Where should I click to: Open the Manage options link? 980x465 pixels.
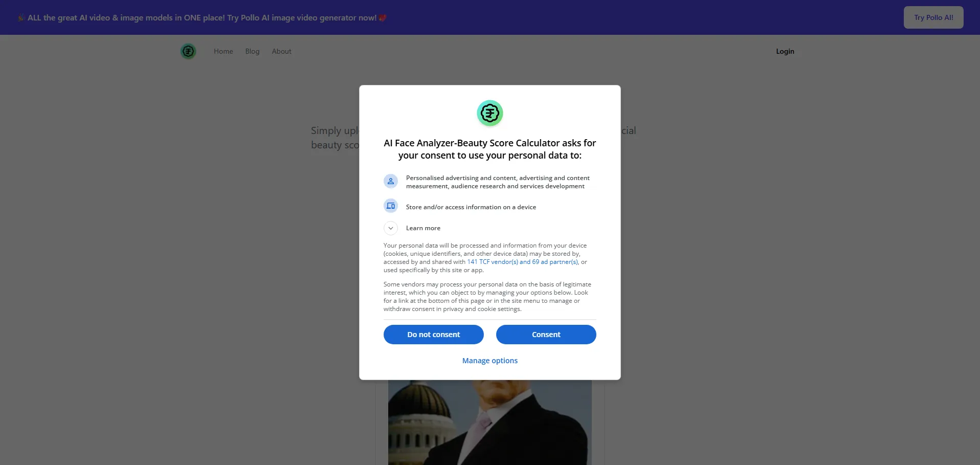[x=490, y=361]
